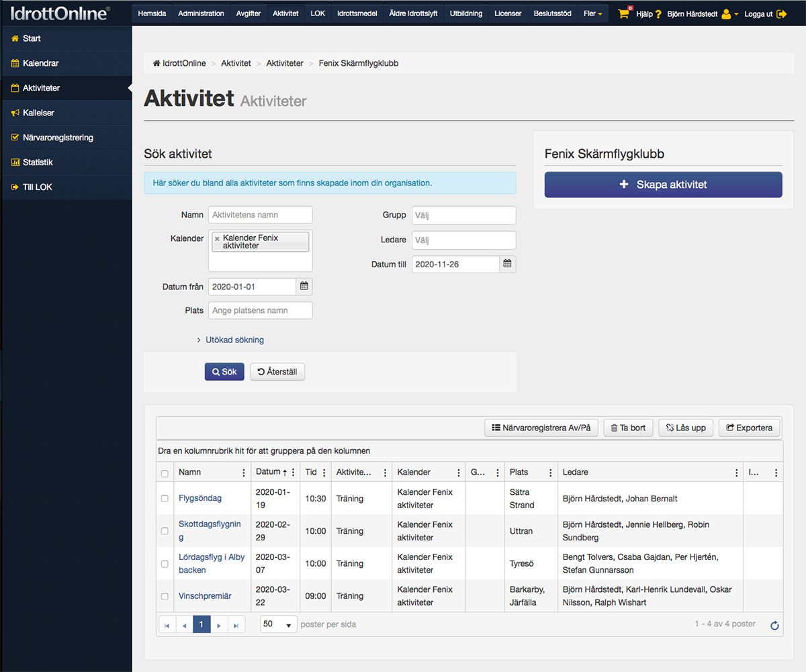Image resolution: width=806 pixels, height=672 pixels.
Task: Go to previous page arrow
Action: (184, 624)
